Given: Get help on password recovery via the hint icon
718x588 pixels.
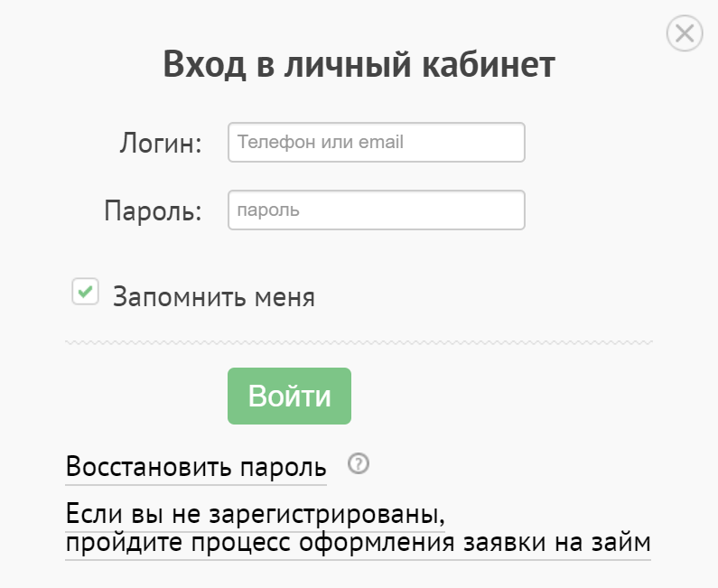Looking at the screenshot, I should (x=359, y=465).
